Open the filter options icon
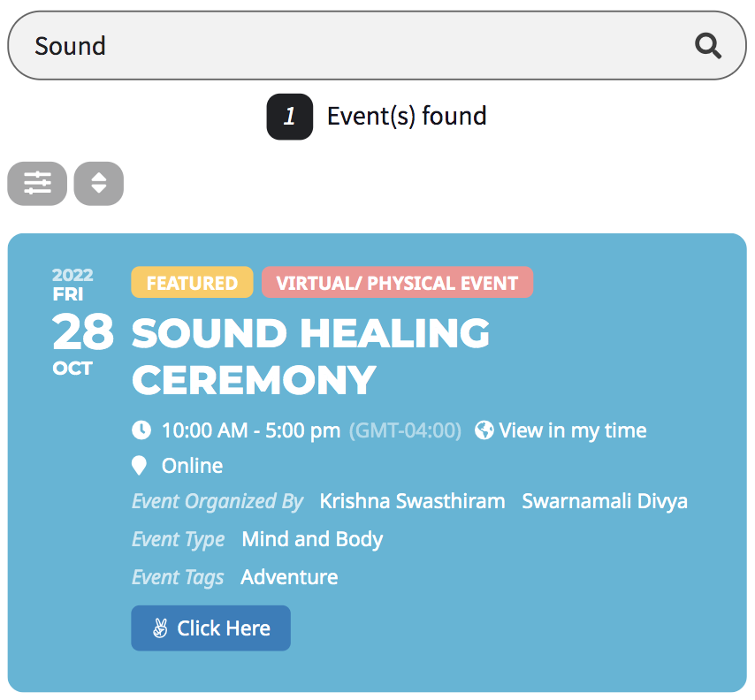 [x=37, y=183]
